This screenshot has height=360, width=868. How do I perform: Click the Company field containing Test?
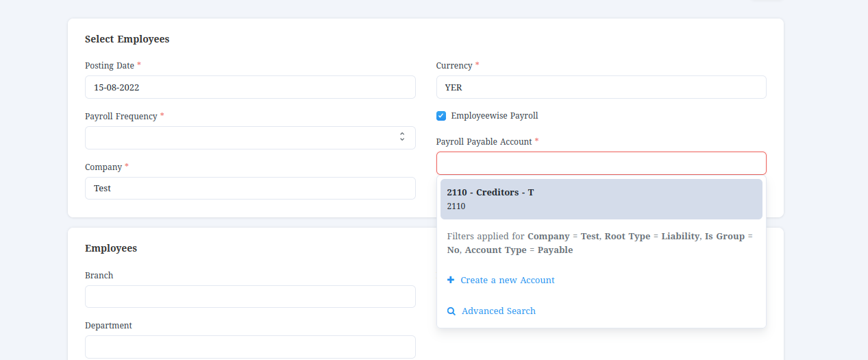coord(250,189)
